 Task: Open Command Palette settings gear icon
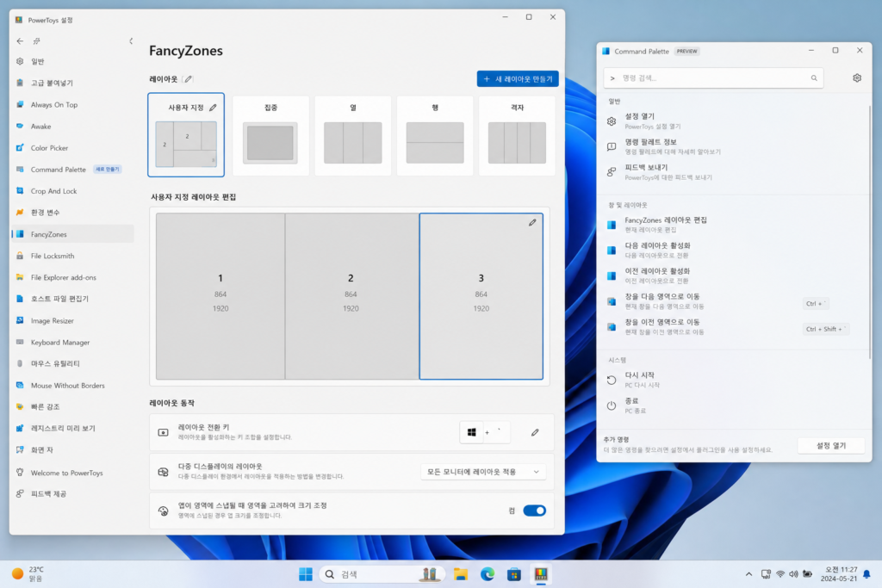(x=857, y=78)
